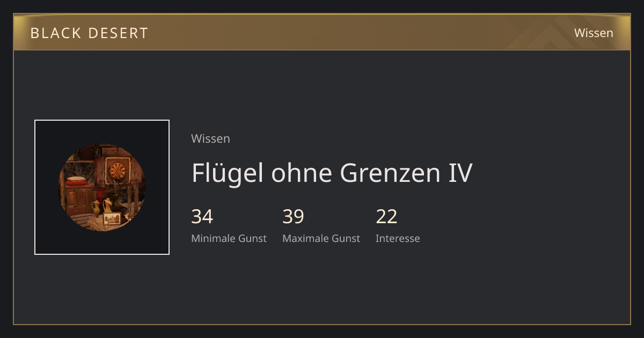This screenshot has width=644, height=338.
Task: Click the Interesse label
Action: pos(398,238)
